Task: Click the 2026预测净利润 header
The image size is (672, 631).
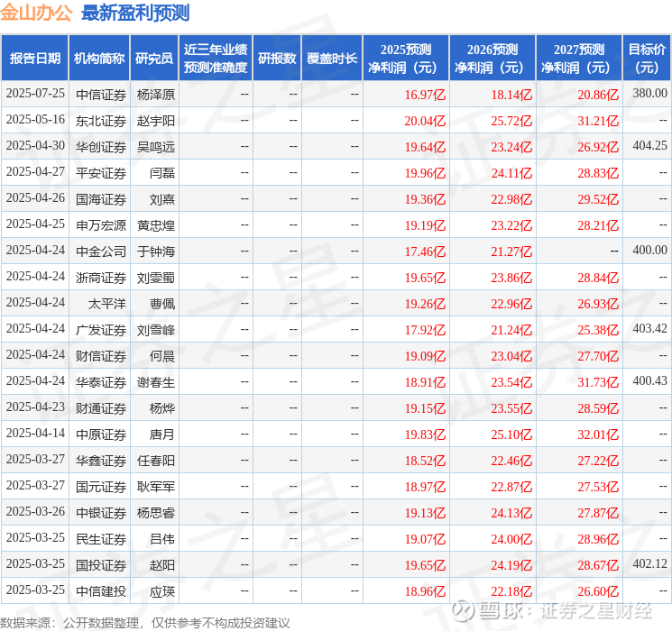Action: [x=492, y=59]
